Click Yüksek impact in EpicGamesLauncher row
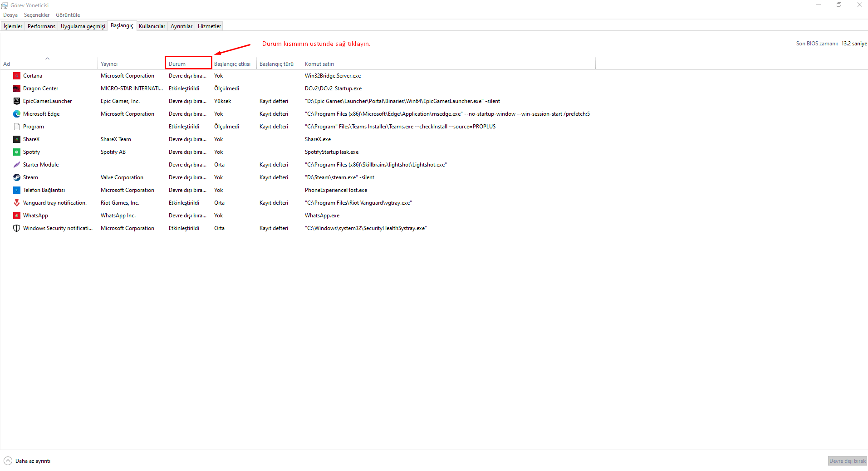The height and width of the screenshot is (471, 868). click(223, 101)
